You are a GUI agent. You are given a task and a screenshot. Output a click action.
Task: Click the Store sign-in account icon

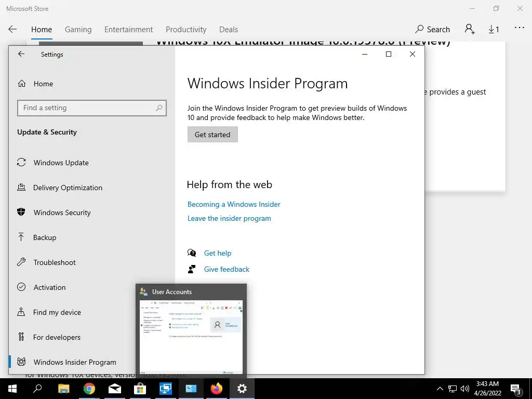[x=470, y=29]
